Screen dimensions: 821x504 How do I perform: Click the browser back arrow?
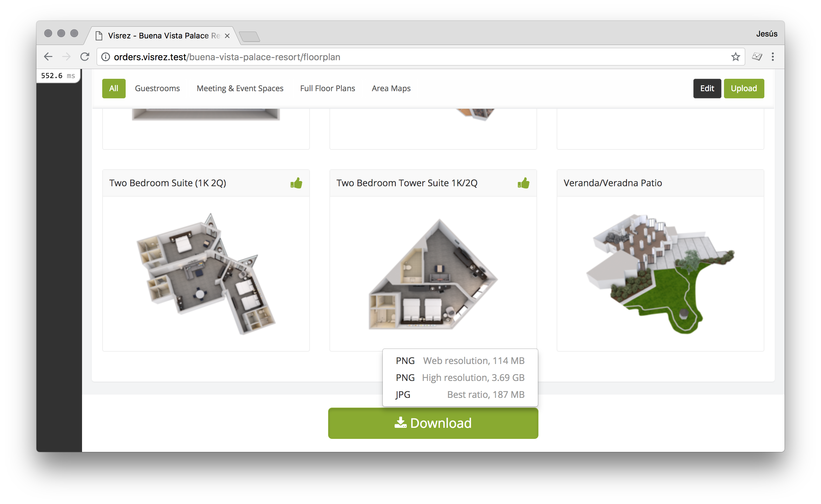point(48,57)
